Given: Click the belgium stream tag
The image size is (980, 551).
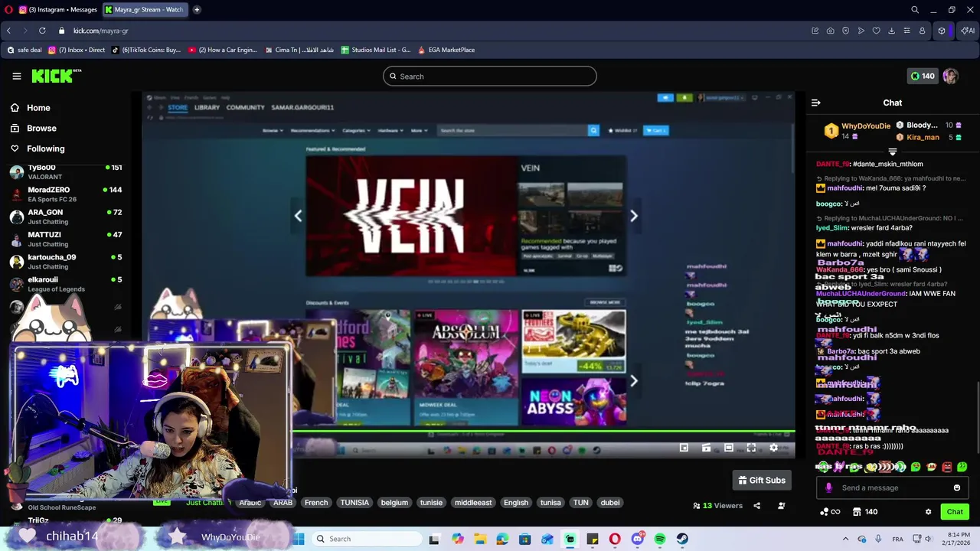Looking at the screenshot, I should pos(394,503).
